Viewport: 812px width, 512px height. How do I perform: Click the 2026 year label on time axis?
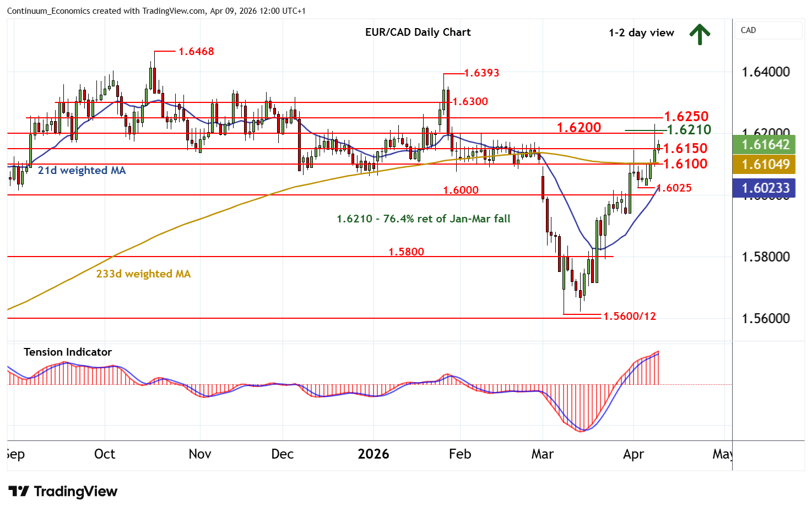tap(373, 454)
